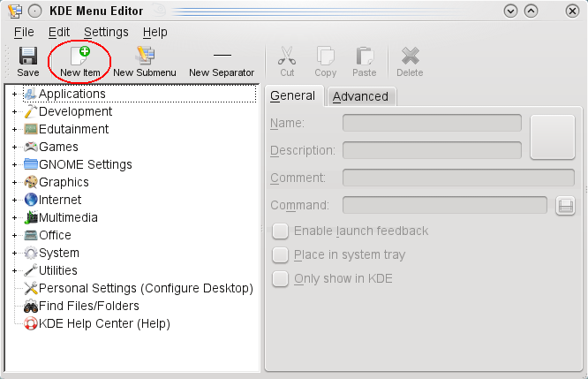This screenshot has width=588, height=379.
Task: Select the 'Office' tree row
Action: click(x=55, y=235)
